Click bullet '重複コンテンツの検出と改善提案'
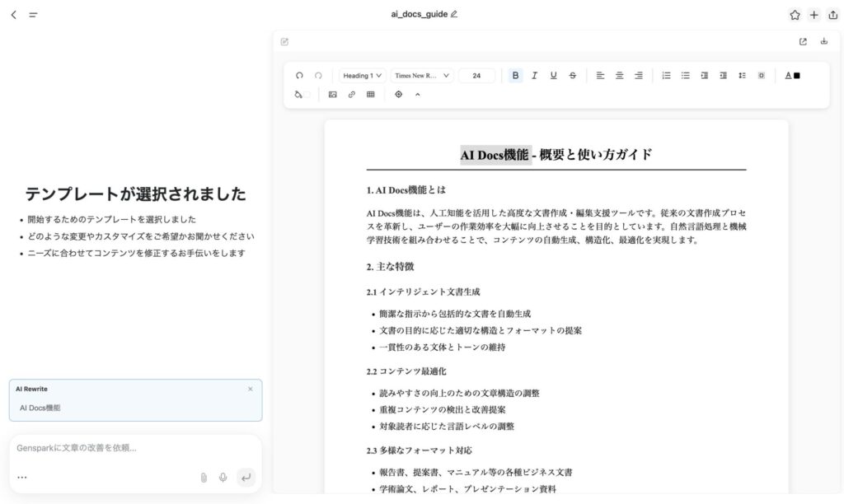The height and width of the screenshot is (504, 844). click(443, 410)
